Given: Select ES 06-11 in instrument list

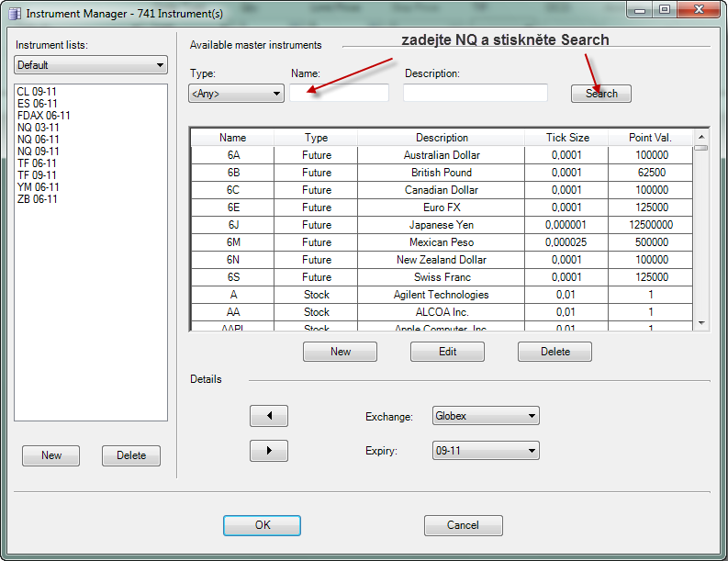Looking at the screenshot, I should [37, 104].
